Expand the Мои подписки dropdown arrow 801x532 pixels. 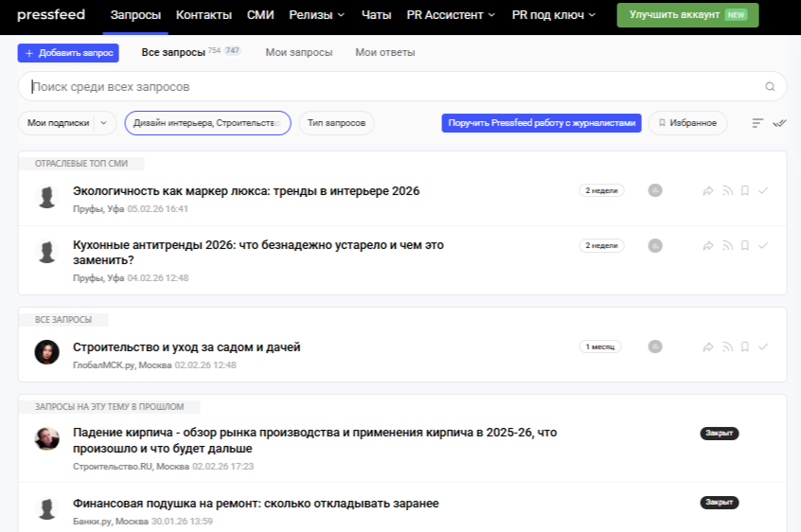click(104, 123)
